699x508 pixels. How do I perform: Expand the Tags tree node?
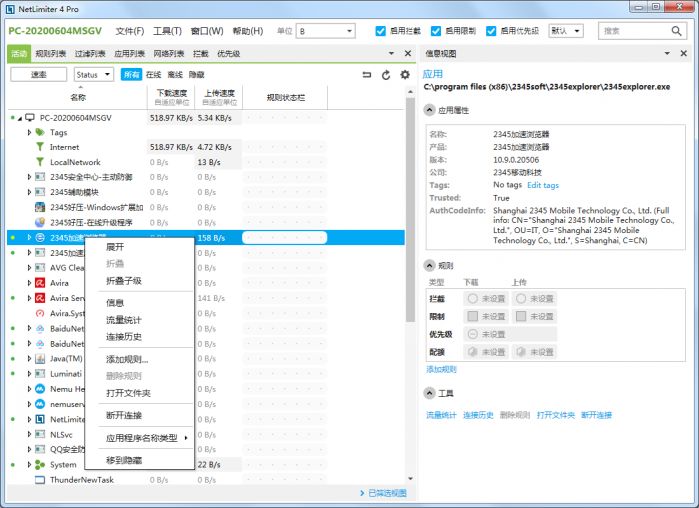(29, 132)
